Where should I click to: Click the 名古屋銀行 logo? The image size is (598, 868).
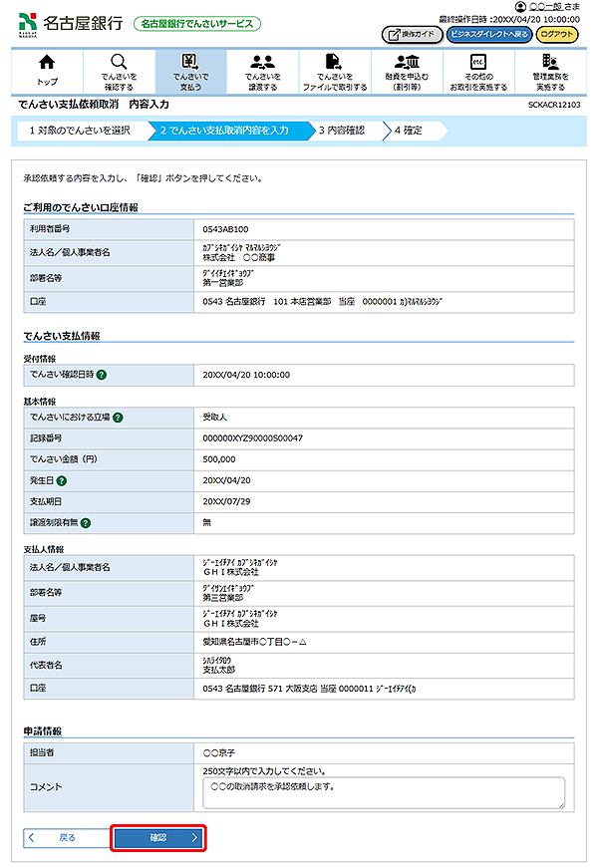click(70, 23)
